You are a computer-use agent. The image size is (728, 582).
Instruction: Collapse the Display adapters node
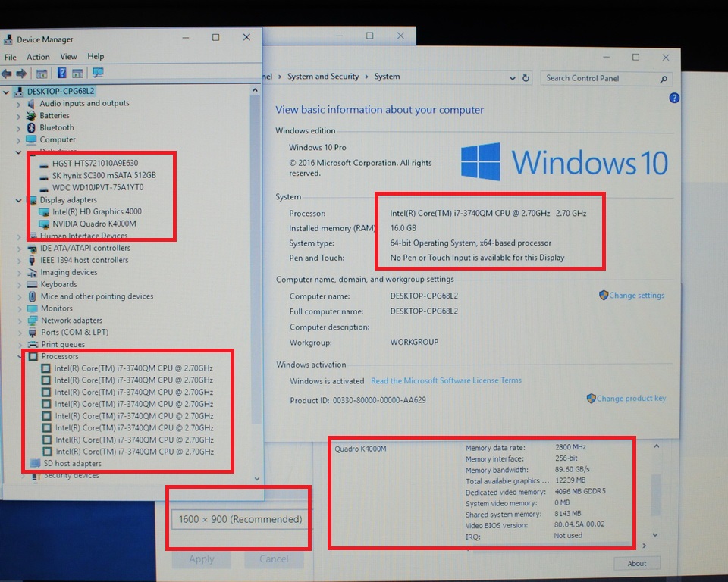point(18,201)
